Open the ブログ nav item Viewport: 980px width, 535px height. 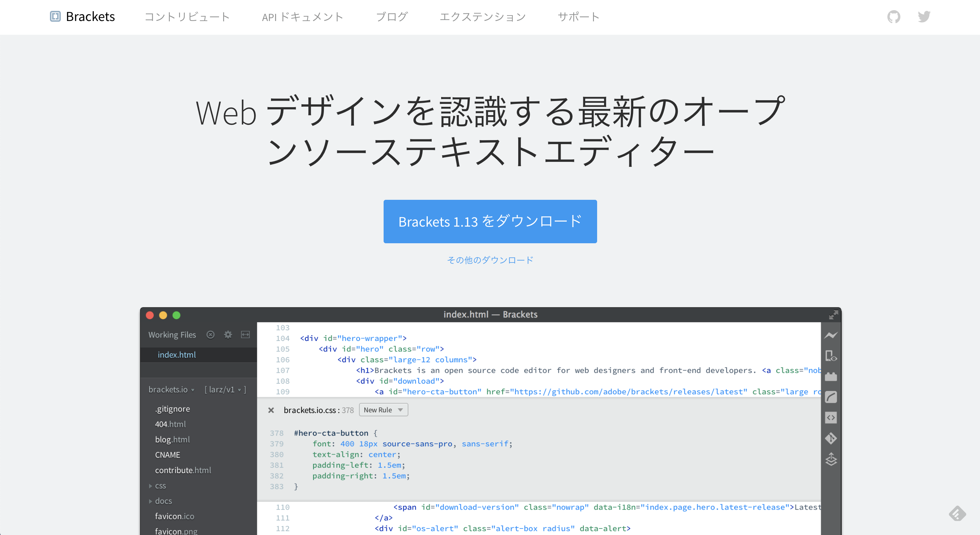392,17
